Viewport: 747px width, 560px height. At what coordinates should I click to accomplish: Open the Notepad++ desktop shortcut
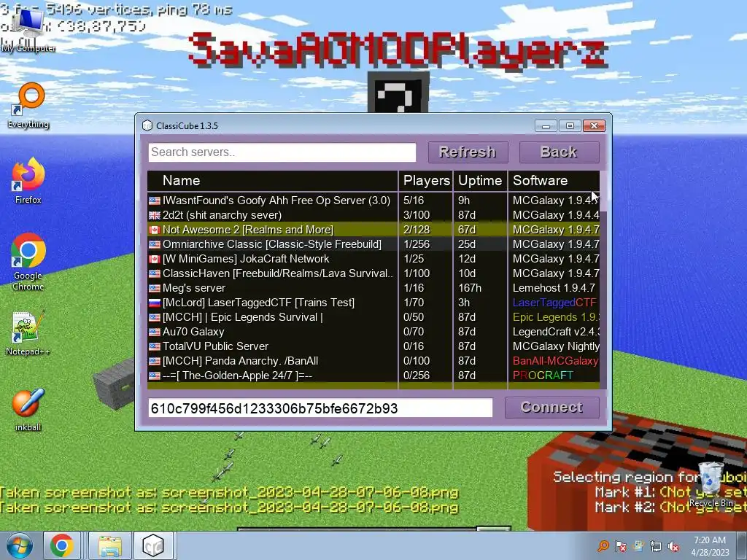[28, 333]
